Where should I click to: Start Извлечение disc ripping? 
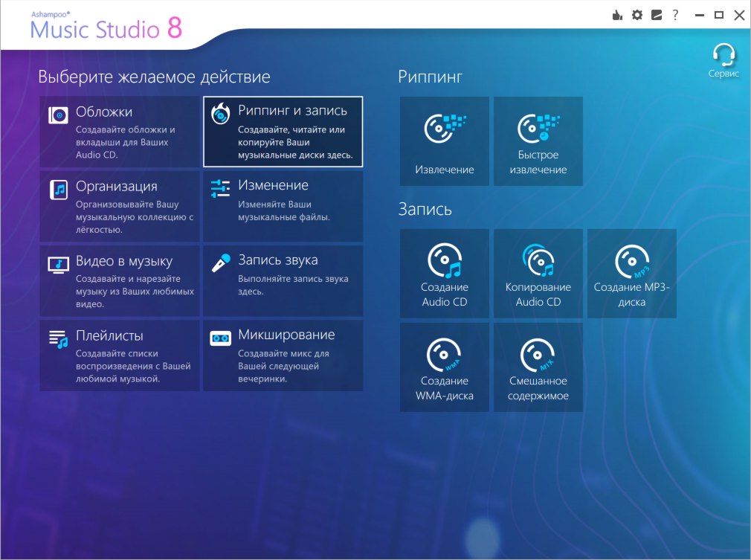click(x=445, y=141)
